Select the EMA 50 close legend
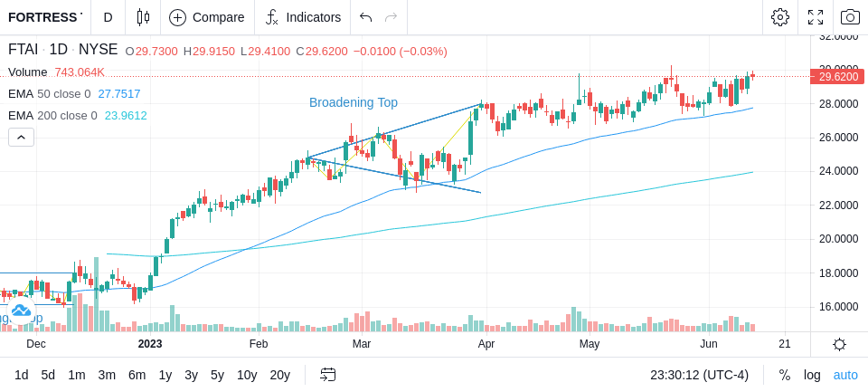868x392 pixels. [49, 94]
